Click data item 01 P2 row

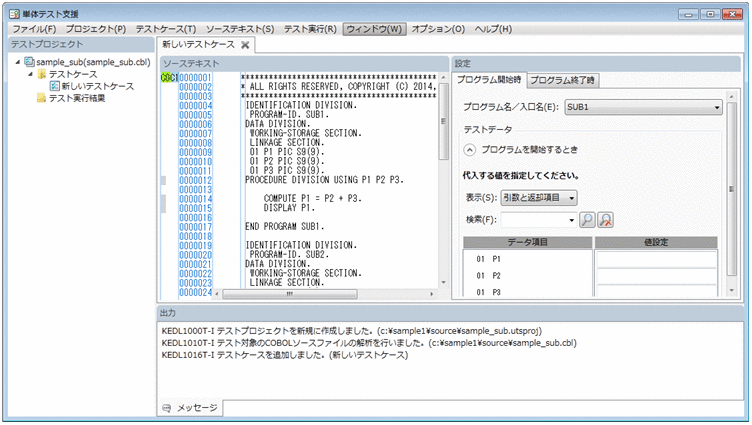528,276
